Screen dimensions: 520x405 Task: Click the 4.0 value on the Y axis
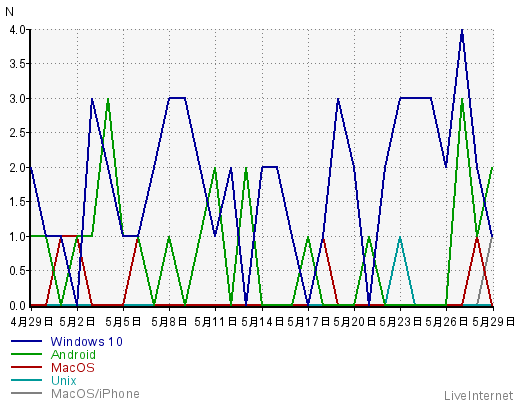[x=17, y=30]
